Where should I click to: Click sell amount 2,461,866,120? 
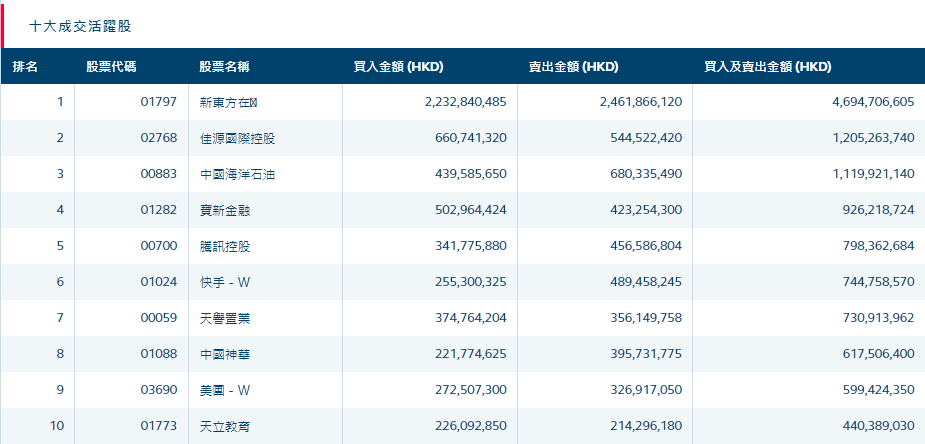coord(641,102)
